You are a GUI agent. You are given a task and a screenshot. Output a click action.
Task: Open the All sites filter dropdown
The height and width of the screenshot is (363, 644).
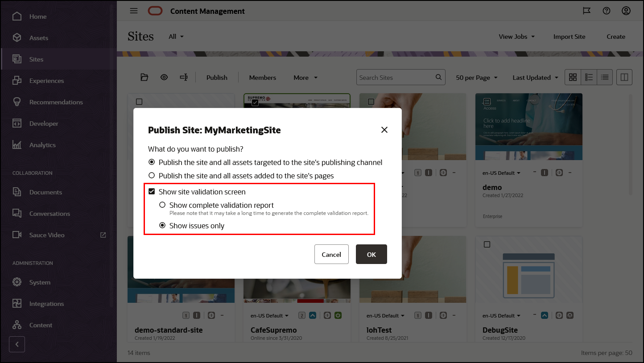[x=176, y=37]
